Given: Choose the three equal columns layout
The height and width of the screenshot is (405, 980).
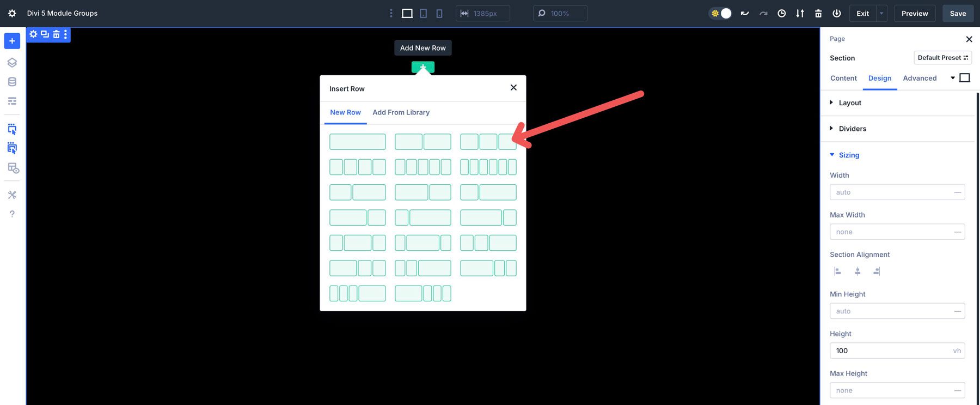Looking at the screenshot, I should pyautogui.click(x=488, y=142).
